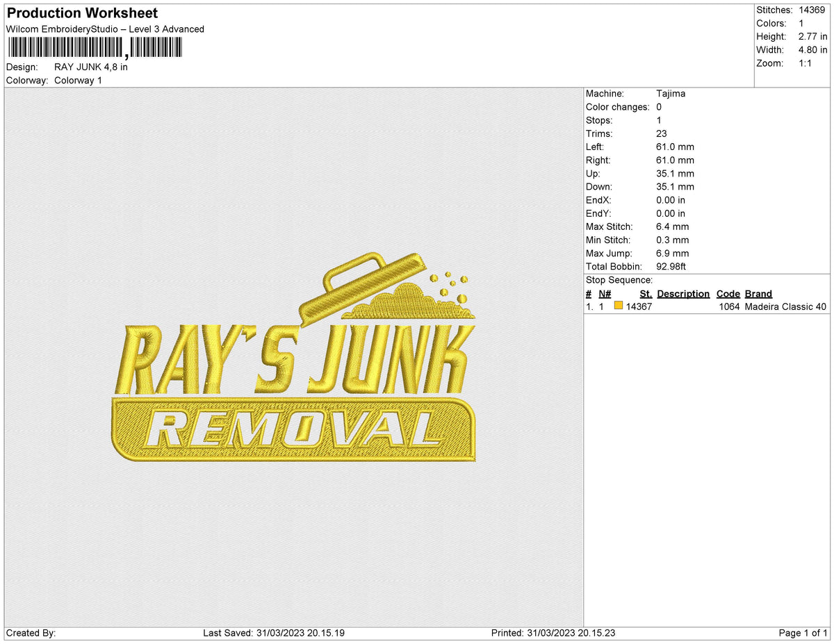Open the Colorway 1 selector
The image size is (834, 644).
coord(79,80)
